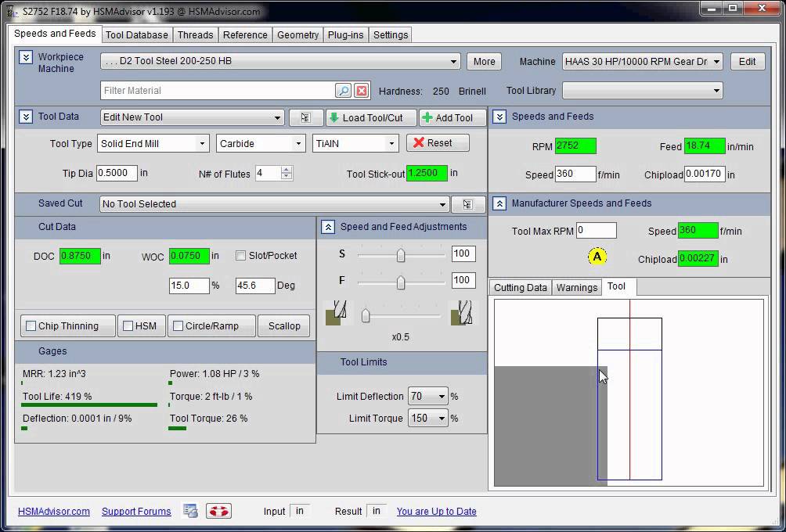Click the F feed adjustment slider handle
Image resolution: width=786 pixels, height=532 pixels.
tap(401, 282)
